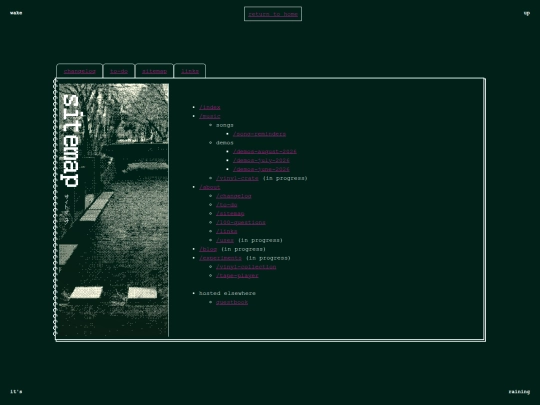Image resolution: width=540 pixels, height=405 pixels.
Task: Open /demos-august-2024 link
Action: coord(264,152)
